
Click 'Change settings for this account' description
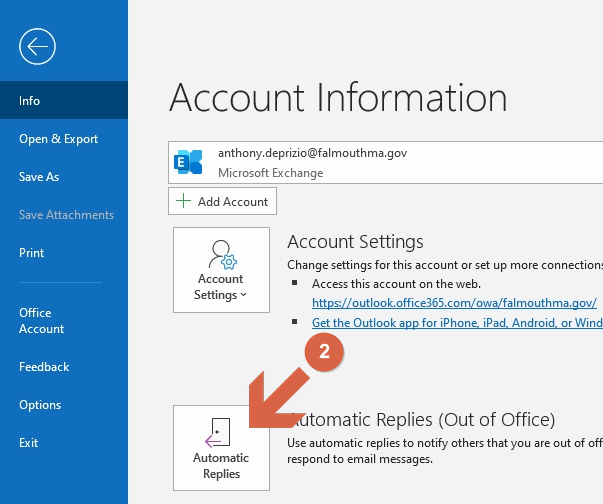445,265
